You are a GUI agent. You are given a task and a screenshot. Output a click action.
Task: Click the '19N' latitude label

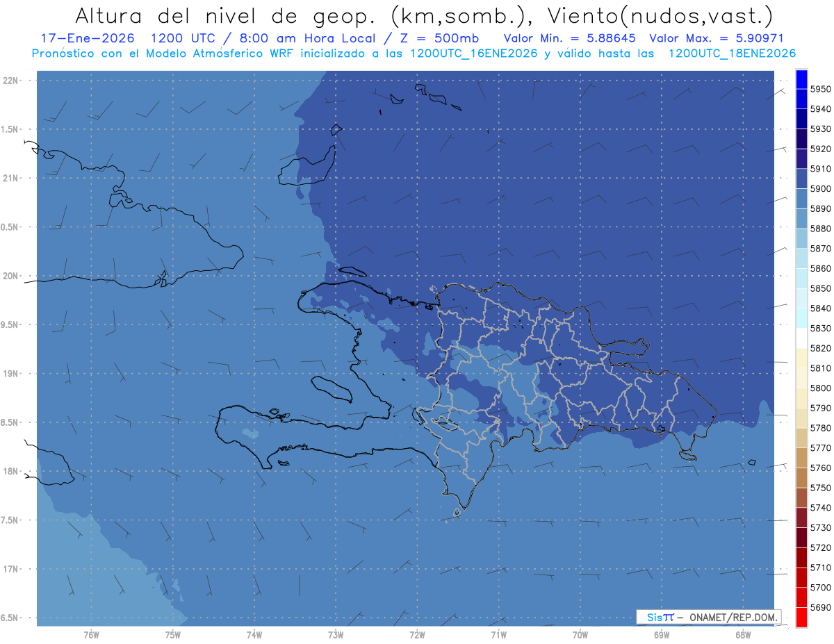[10, 374]
